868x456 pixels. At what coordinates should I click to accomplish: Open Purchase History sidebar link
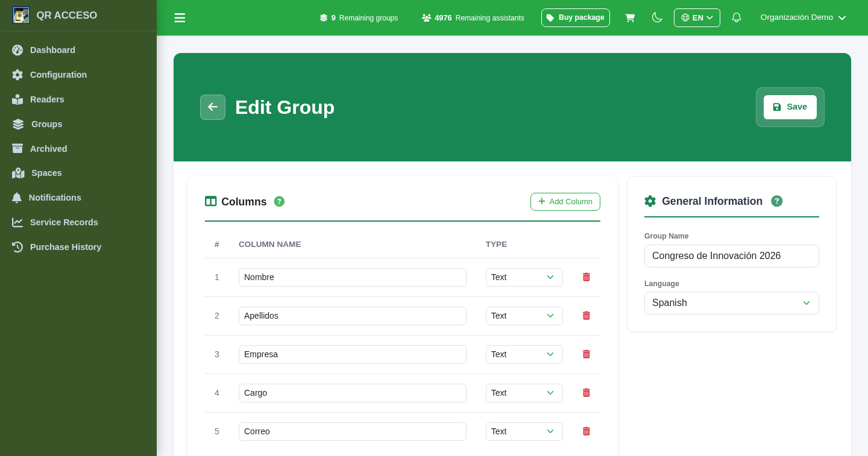[66, 247]
